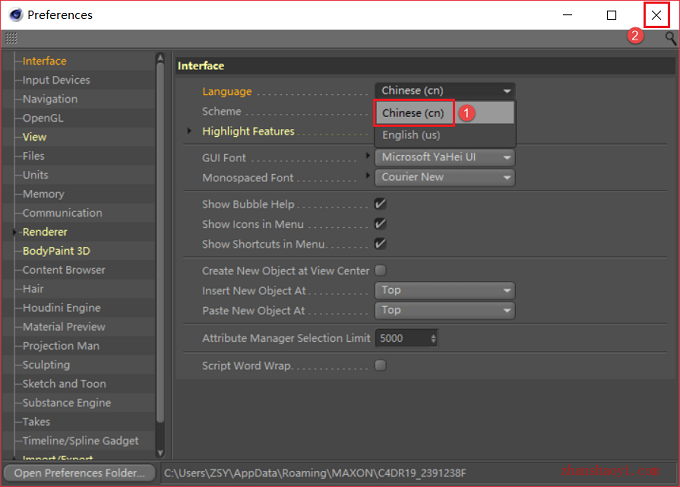Click the arrow beside GUI Font
The image size is (680, 487).
[367, 155]
